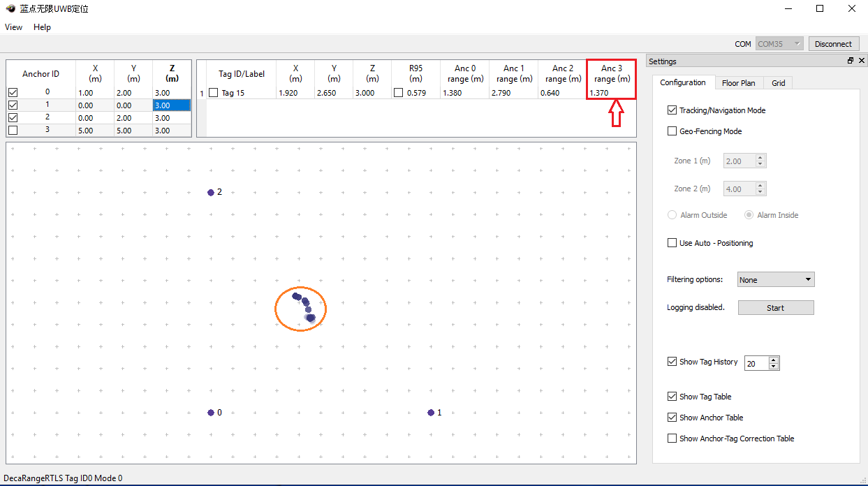
Task: Enable the Anchor ID 3 checkbox
Action: click(x=13, y=131)
